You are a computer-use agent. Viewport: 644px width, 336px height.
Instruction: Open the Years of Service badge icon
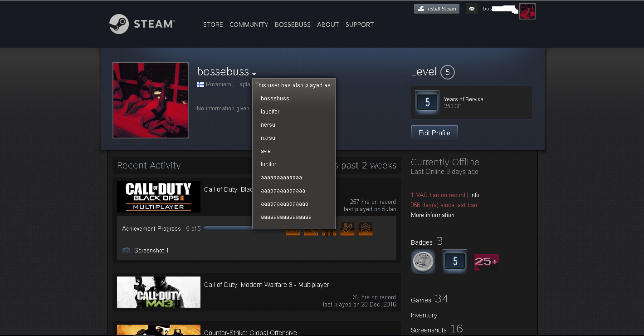coord(427,103)
